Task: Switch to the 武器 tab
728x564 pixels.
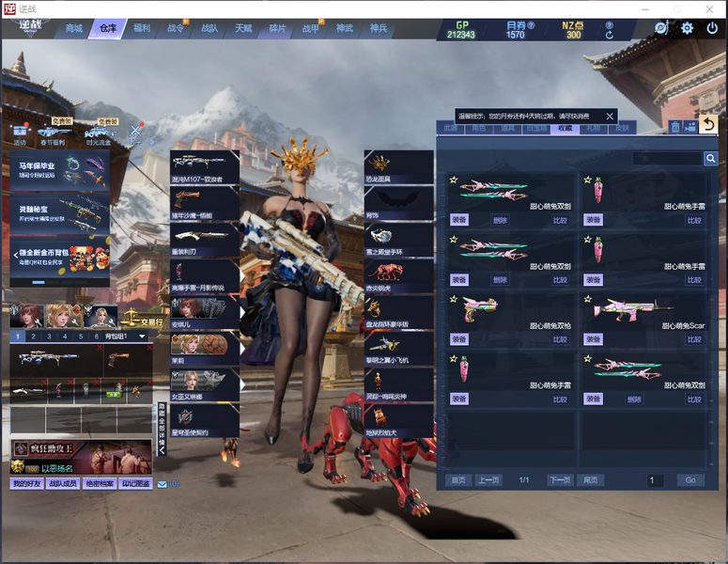Action: [450, 128]
